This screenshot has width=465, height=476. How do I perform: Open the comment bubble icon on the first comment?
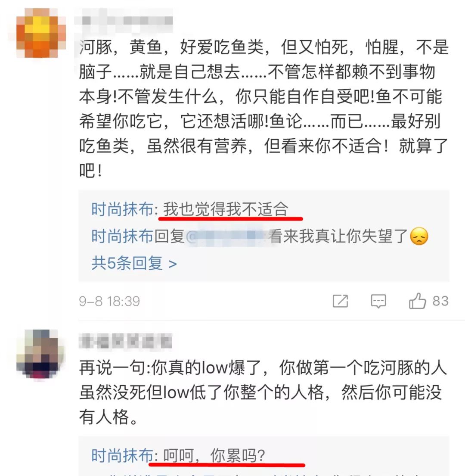[378, 301]
